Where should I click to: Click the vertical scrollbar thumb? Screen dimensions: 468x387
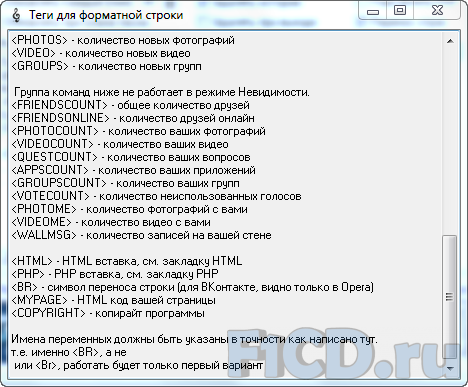pyautogui.click(x=450, y=297)
